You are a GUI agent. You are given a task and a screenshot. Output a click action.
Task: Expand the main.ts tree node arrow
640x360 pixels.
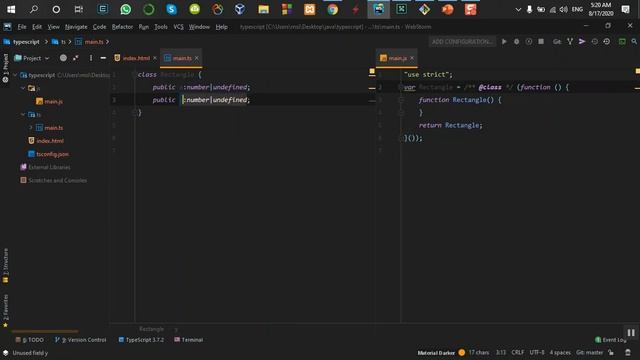[31, 128]
